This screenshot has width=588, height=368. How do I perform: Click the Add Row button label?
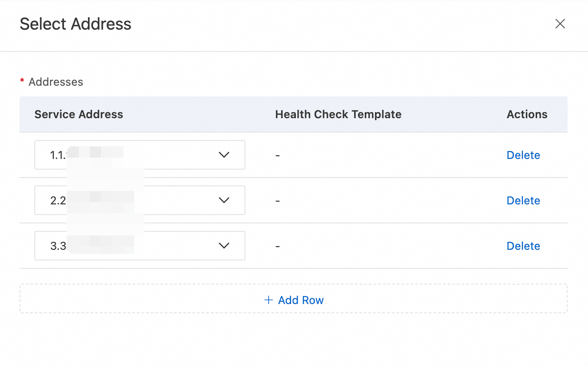[x=300, y=300]
